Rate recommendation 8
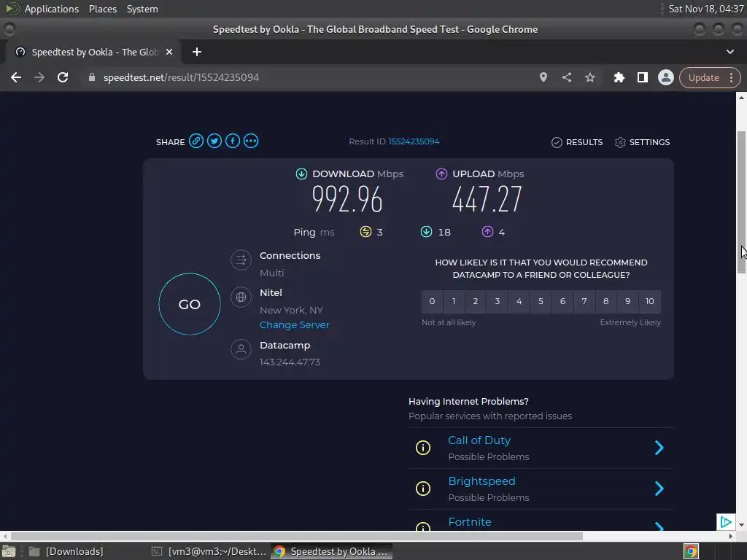 click(606, 301)
